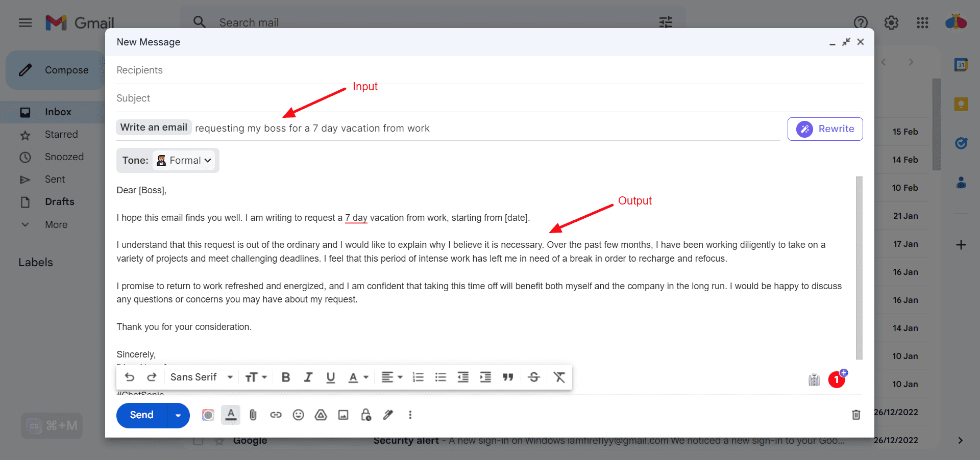Open the emoji picker
The image size is (980, 460).
click(x=299, y=415)
